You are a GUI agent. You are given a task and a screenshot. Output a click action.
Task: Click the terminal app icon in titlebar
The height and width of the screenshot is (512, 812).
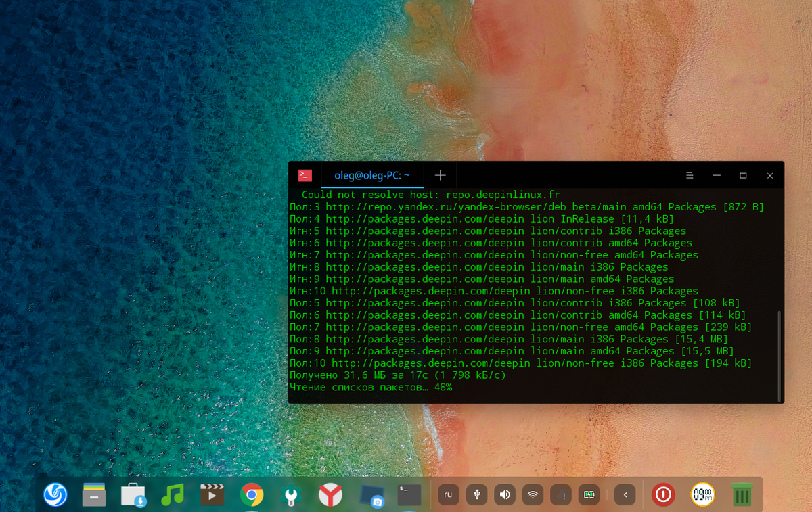305,175
